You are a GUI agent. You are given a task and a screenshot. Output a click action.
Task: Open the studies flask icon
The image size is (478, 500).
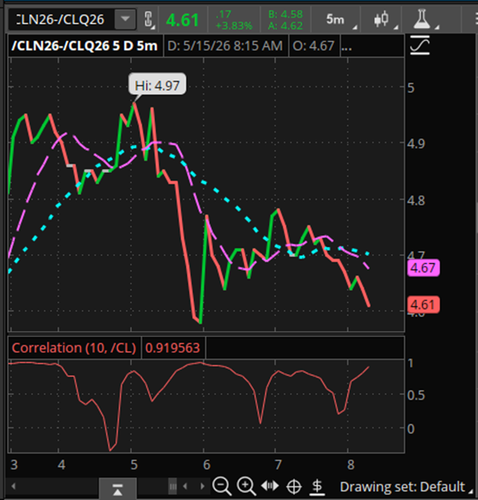coord(422,19)
